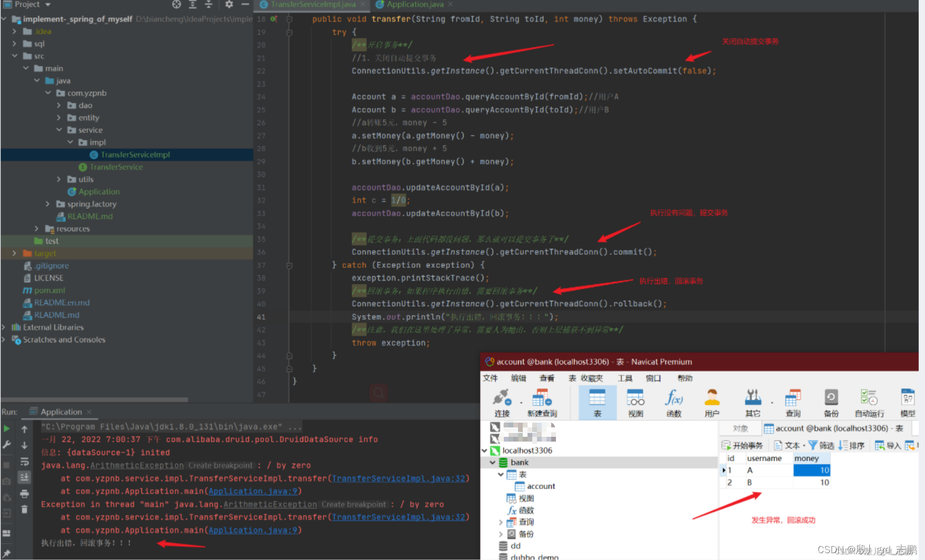Image resolution: width=925 pixels, height=560 pixels.
Task: Select the Navicat 表 table toolbar icon
Action: (597, 403)
